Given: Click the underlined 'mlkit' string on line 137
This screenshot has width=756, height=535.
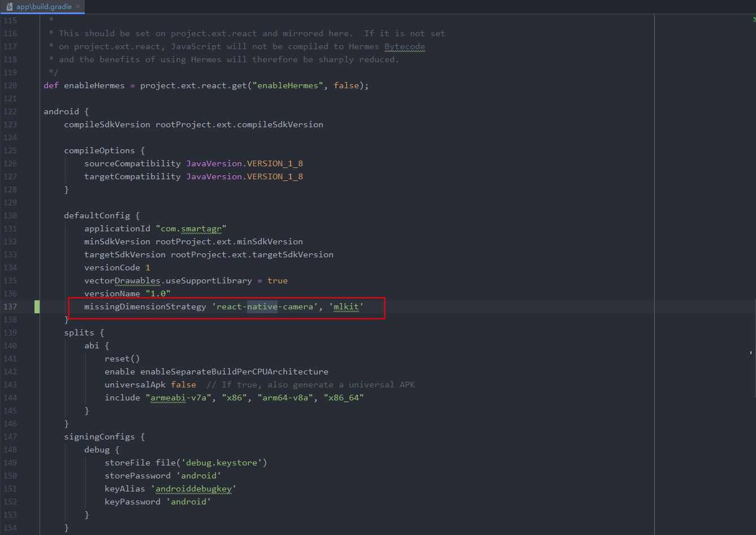Looking at the screenshot, I should pyautogui.click(x=345, y=306).
